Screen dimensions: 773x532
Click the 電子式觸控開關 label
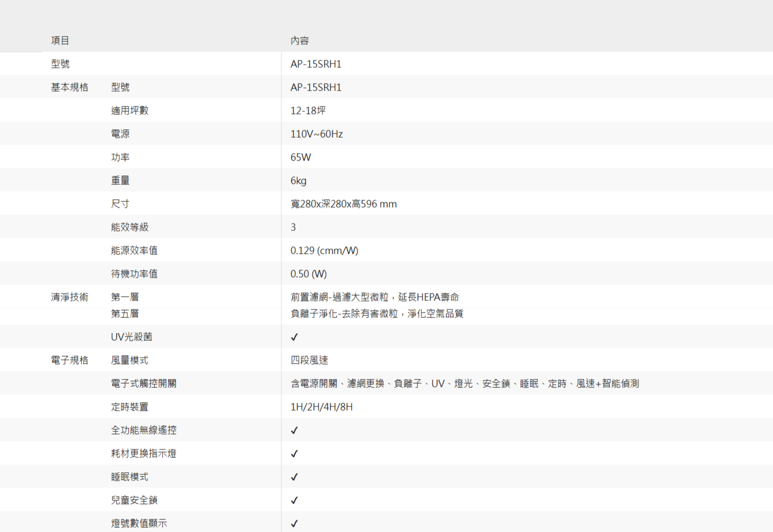pos(144,384)
